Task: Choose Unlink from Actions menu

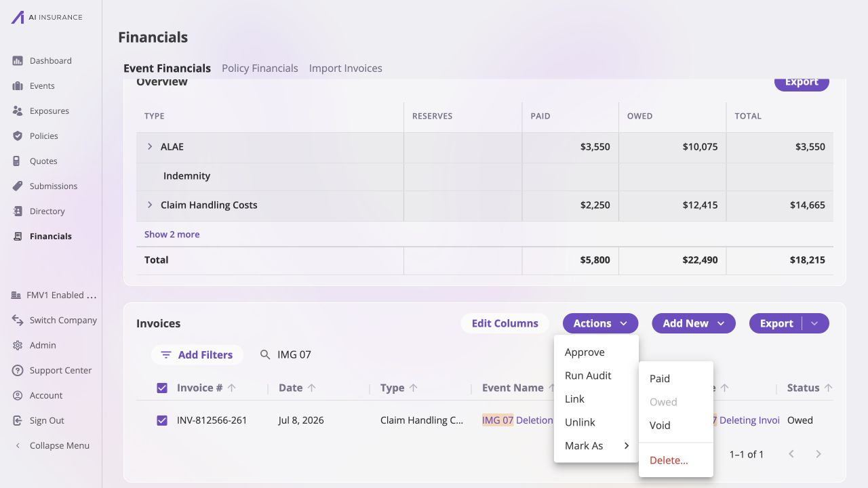Action: pyautogui.click(x=596, y=422)
